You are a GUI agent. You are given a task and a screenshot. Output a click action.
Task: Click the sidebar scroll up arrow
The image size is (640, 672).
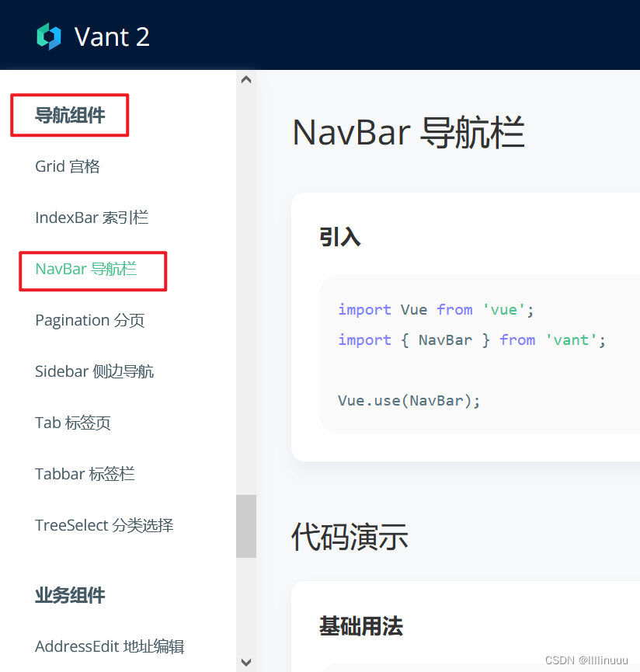(x=246, y=80)
